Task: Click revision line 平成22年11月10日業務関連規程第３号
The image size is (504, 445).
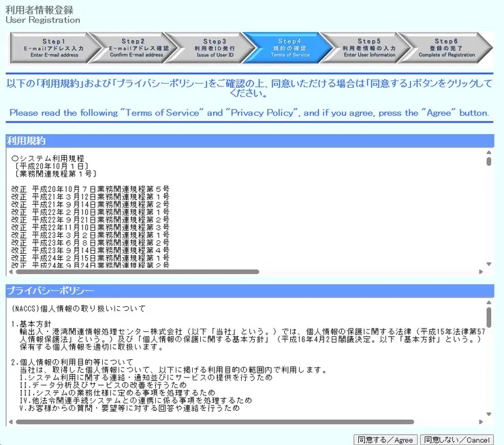Action: point(101,227)
